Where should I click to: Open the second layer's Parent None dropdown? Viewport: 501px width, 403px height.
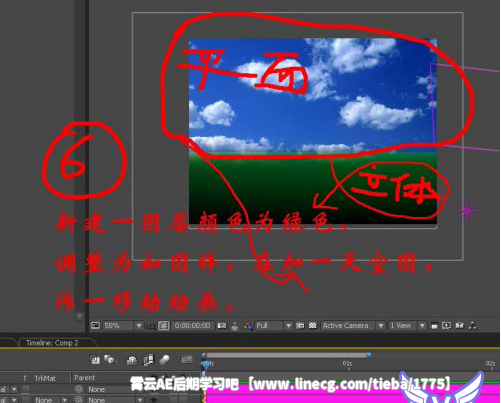coord(115,400)
